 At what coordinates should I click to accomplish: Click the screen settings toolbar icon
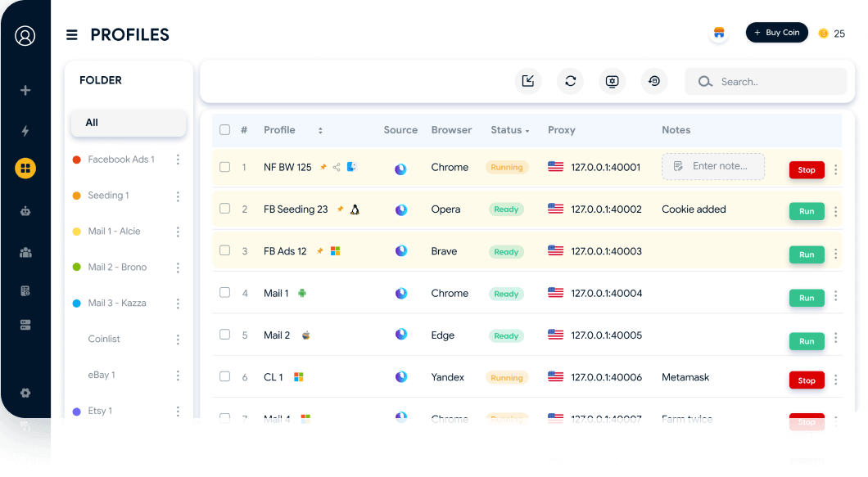(x=613, y=81)
